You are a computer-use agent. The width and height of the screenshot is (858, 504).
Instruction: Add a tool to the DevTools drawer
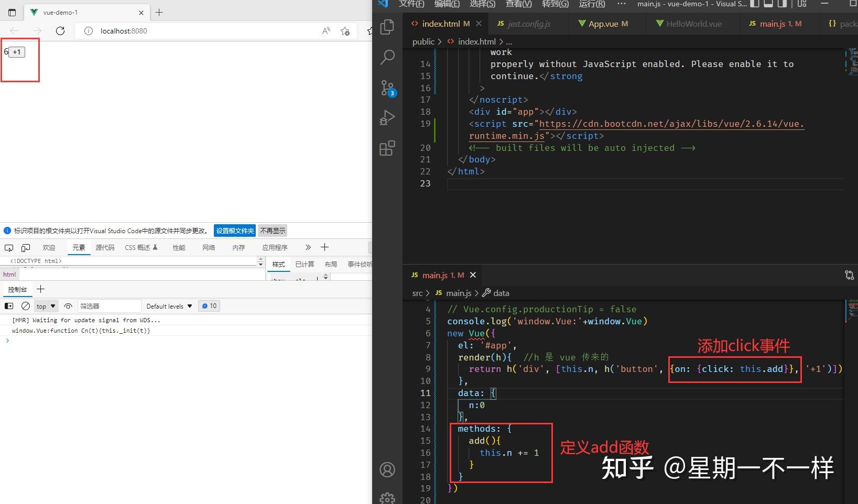point(41,289)
